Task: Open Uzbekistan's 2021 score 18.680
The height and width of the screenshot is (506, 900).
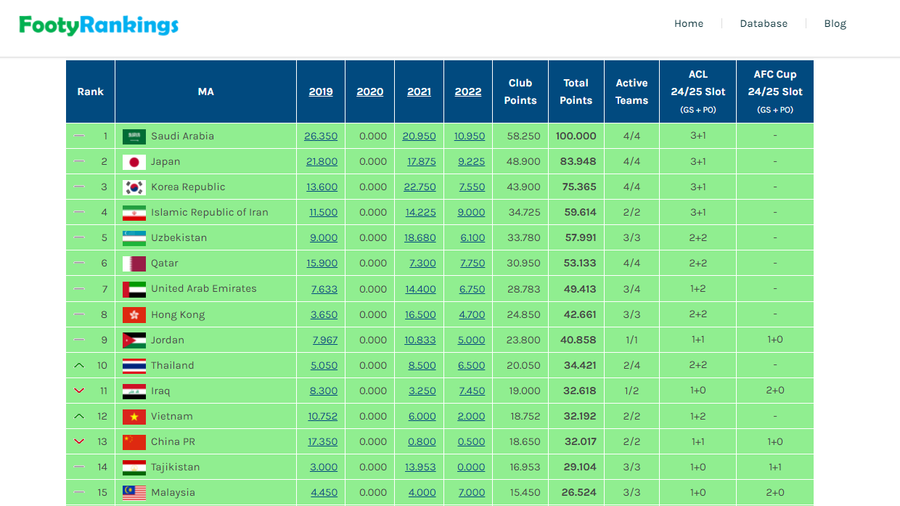Action: click(x=419, y=238)
